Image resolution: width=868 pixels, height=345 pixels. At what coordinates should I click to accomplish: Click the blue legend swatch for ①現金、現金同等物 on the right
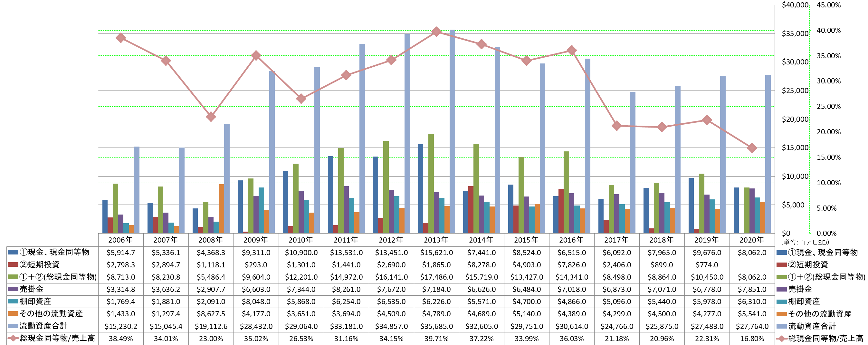[782, 252]
